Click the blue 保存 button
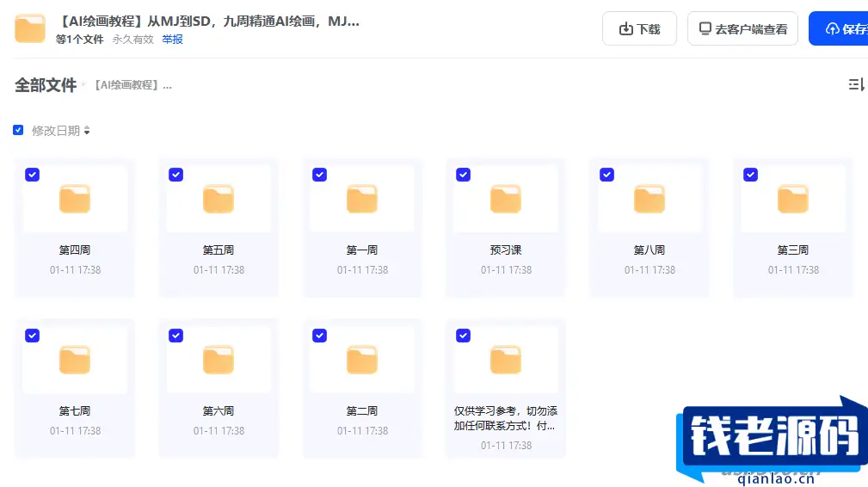Image resolution: width=868 pixels, height=487 pixels. pyautogui.click(x=839, y=28)
